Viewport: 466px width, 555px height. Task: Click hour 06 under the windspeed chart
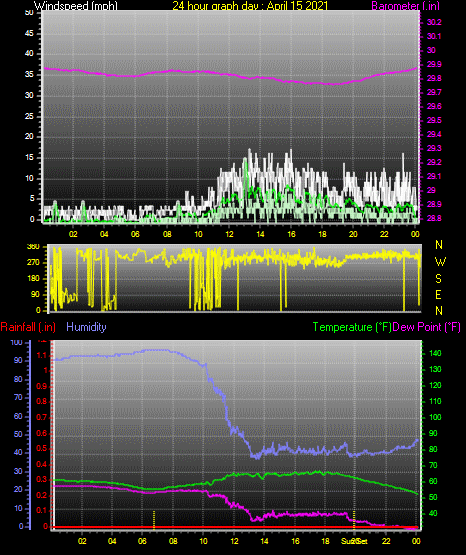[135, 234]
